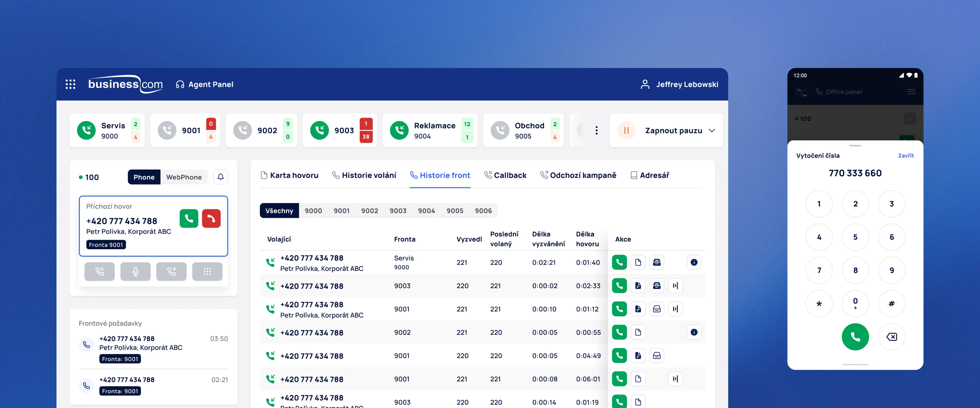Open the Karta hovoru tab

point(289,175)
